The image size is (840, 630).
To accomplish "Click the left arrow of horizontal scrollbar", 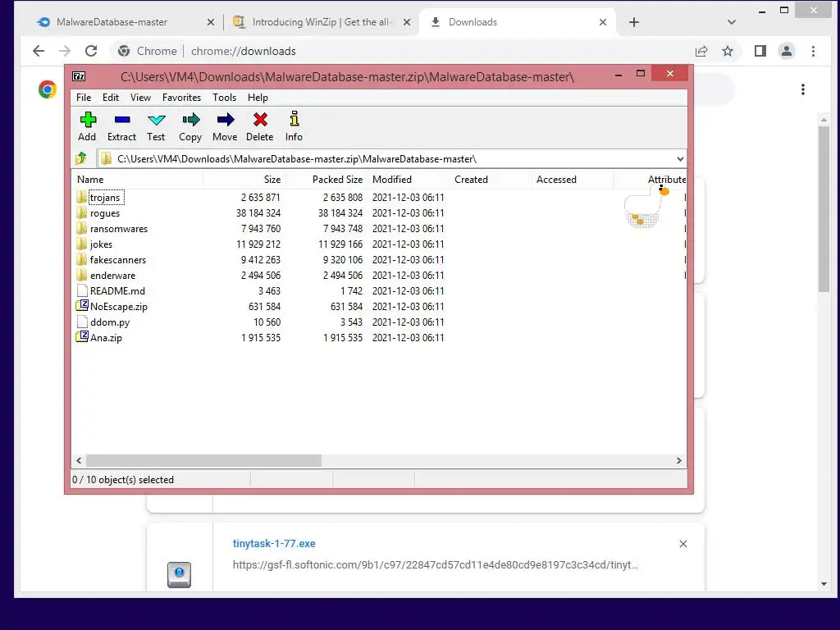I will (80, 461).
